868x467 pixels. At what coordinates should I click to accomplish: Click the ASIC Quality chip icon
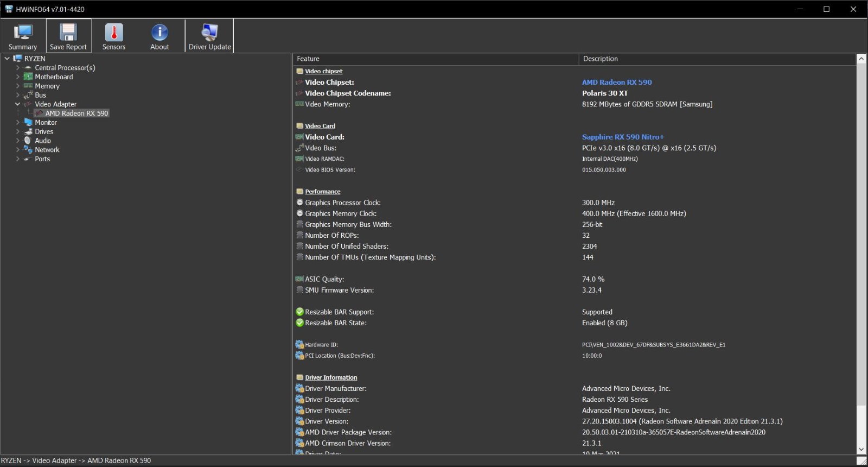click(299, 279)
